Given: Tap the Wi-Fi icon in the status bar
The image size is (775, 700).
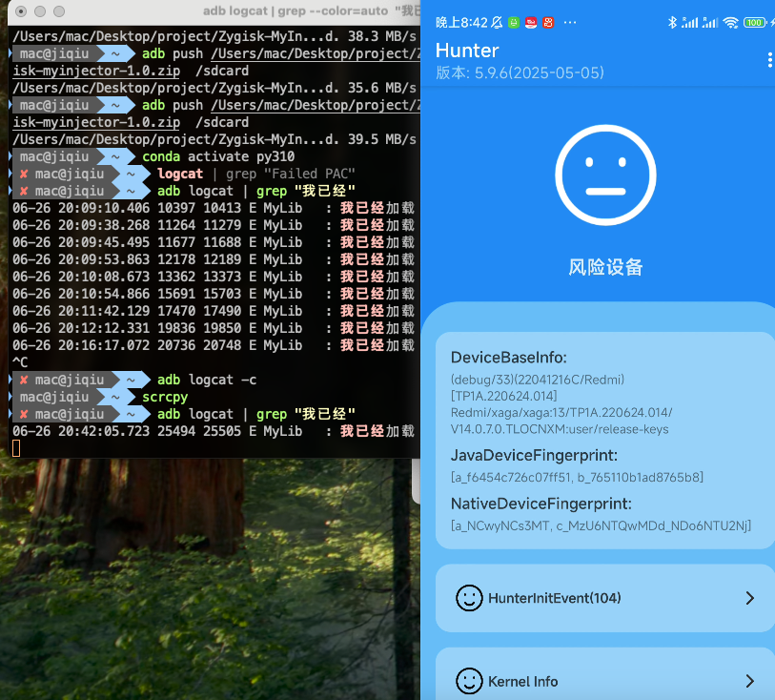Looking at the screenshot, I should point(730,22).
